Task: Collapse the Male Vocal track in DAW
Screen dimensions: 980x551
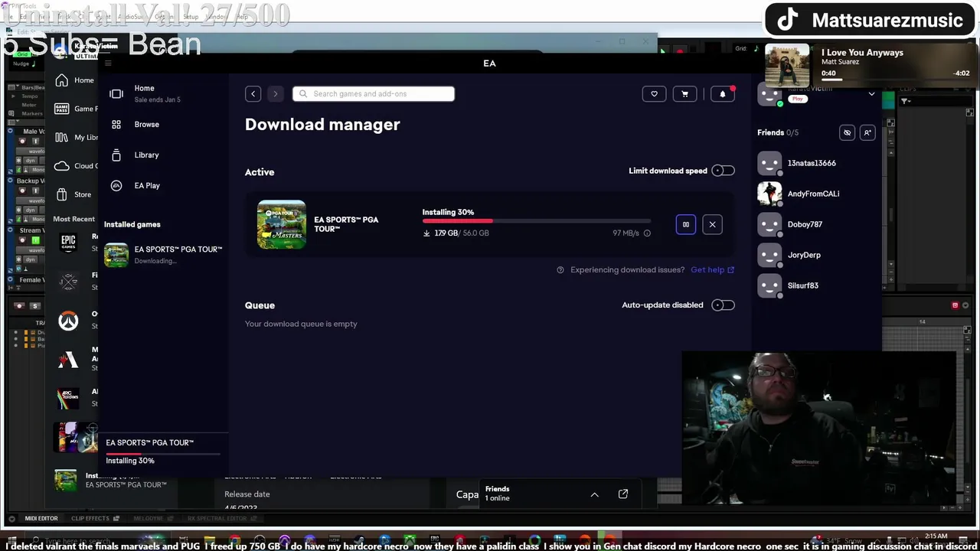Action: click(10, 132)
